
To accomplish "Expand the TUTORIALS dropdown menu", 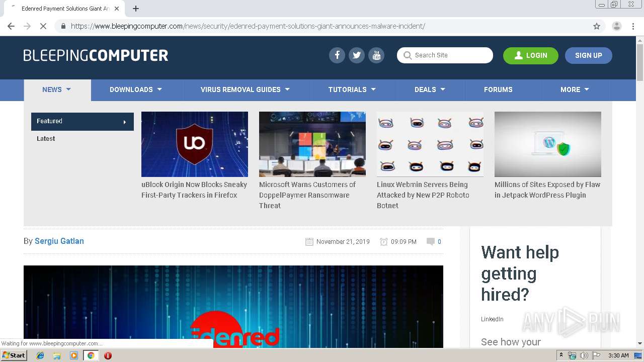I will [x=352, y=89].
